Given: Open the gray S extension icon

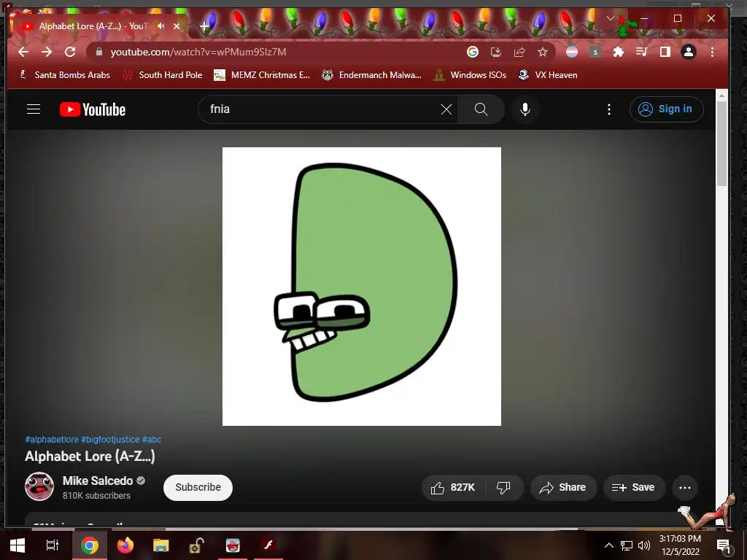Looking at the screenshot, I should coord(595,52).
